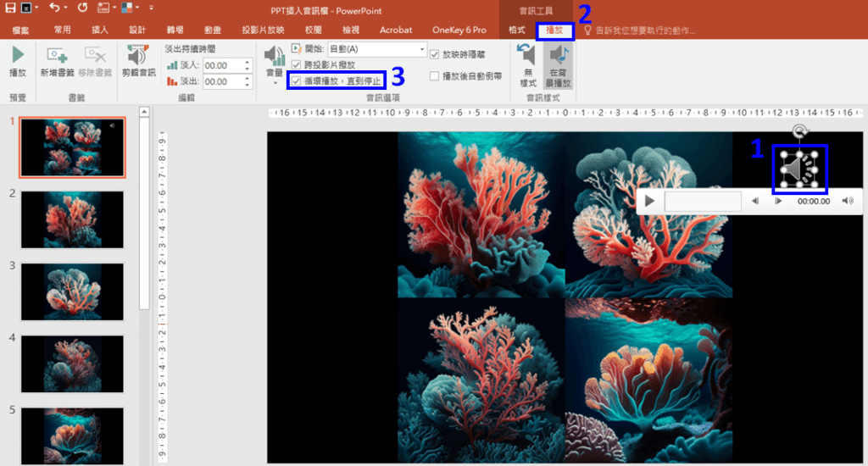Switch to the 投影片放映 tab
This screenshot has width=868, height=466.
pos(263,30)
